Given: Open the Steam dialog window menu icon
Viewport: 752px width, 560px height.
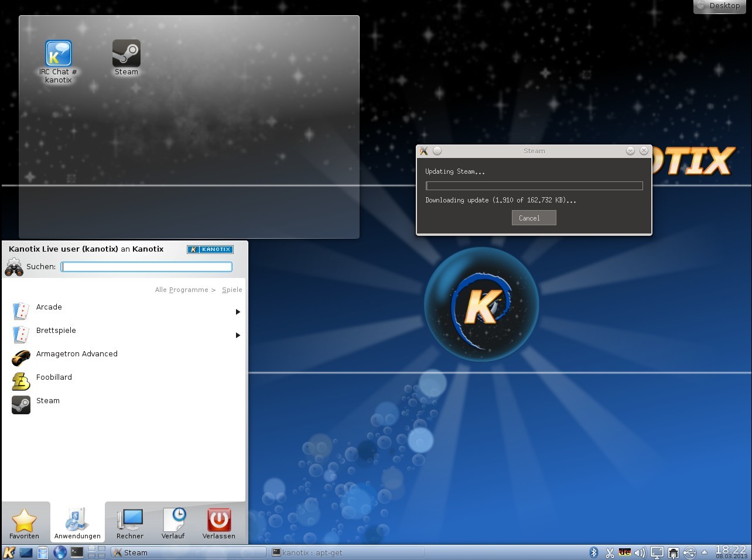Looking at the screenshot, I should (424, 151).
